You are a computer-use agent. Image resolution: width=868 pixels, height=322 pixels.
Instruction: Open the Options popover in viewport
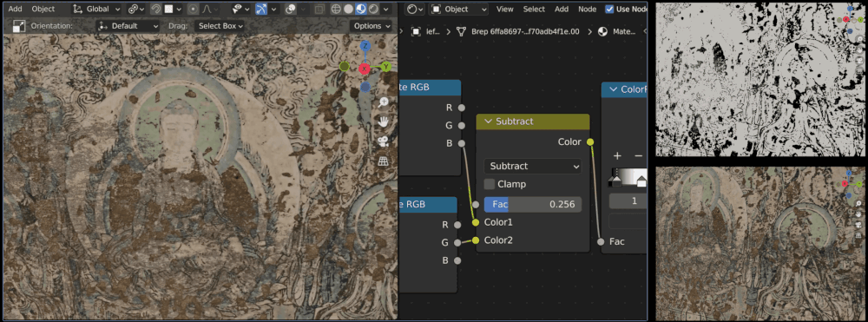click(371, 26)
